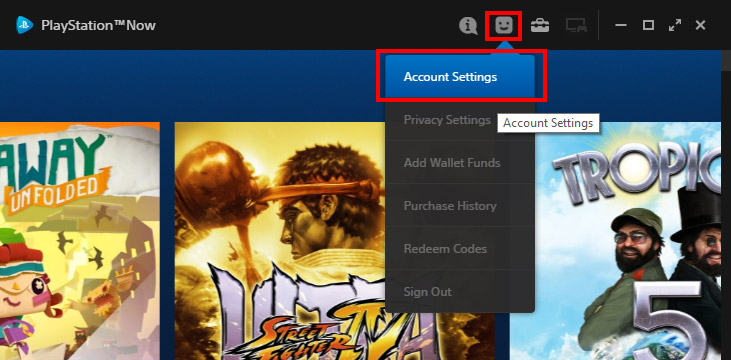Screen dimensions: 731x360
Task: Close the PlayStation Now window
Action: (x=700, y=25)
